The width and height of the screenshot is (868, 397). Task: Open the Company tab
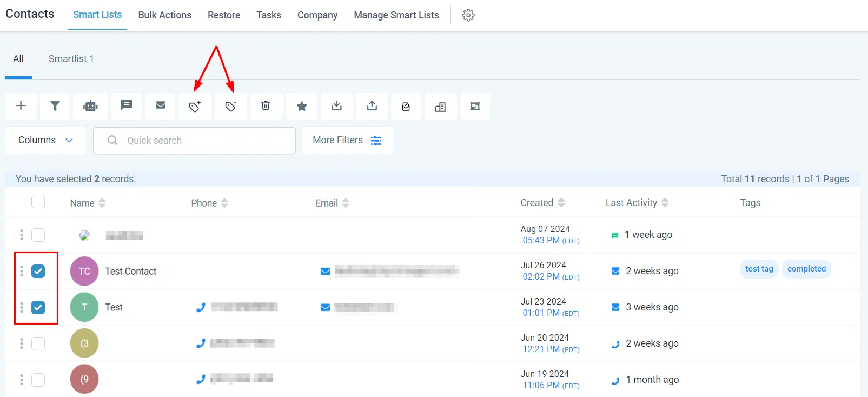pyautogui.click(x=317, y=15)
